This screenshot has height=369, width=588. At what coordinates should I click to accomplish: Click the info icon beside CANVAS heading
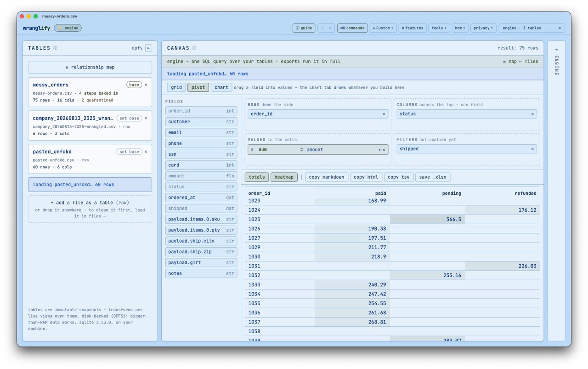point(194,48)
